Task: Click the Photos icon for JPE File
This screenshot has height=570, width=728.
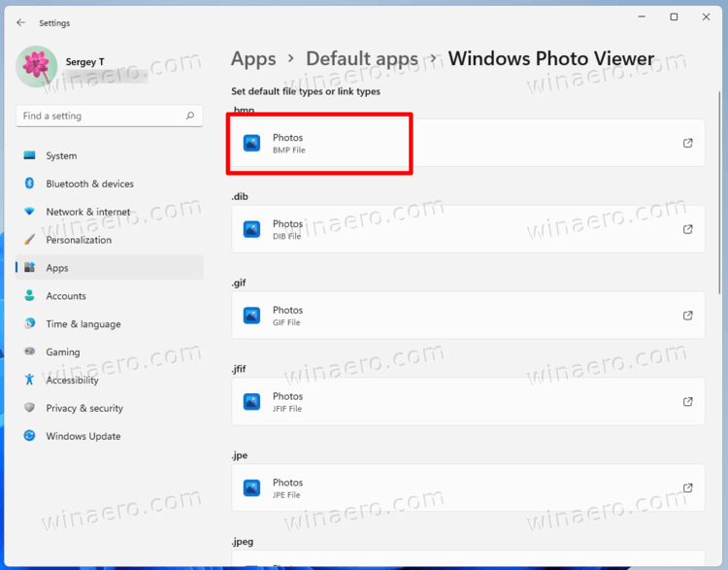Action: pyautogui.click(x=251, y=488)
